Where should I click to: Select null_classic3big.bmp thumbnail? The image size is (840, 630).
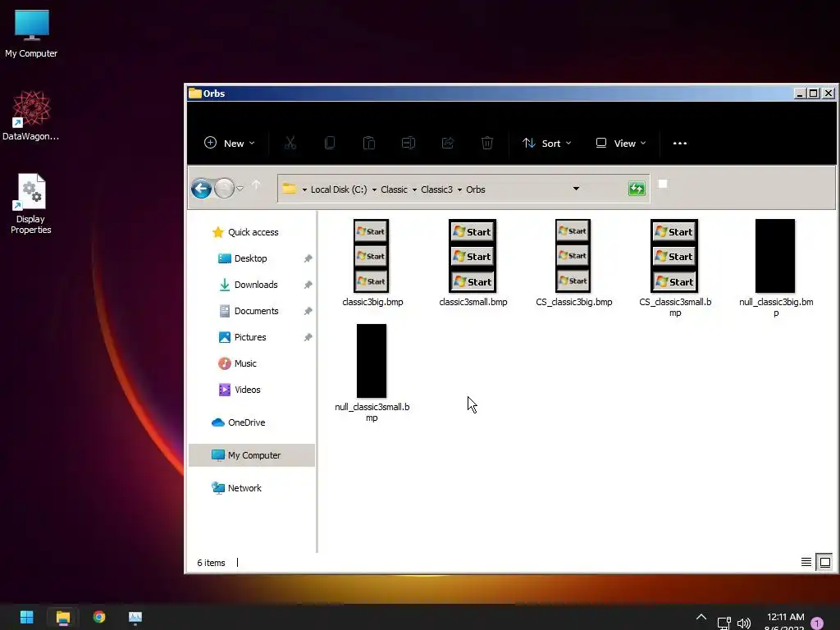coord(775,256)
